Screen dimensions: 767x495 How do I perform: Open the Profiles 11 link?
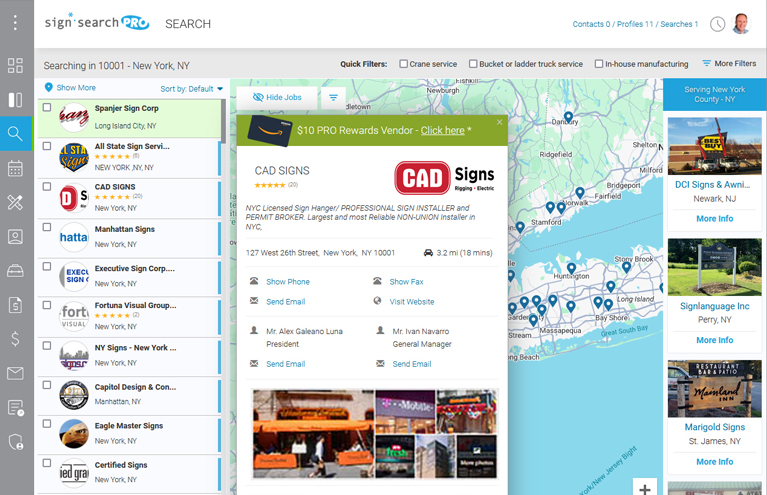635,24
